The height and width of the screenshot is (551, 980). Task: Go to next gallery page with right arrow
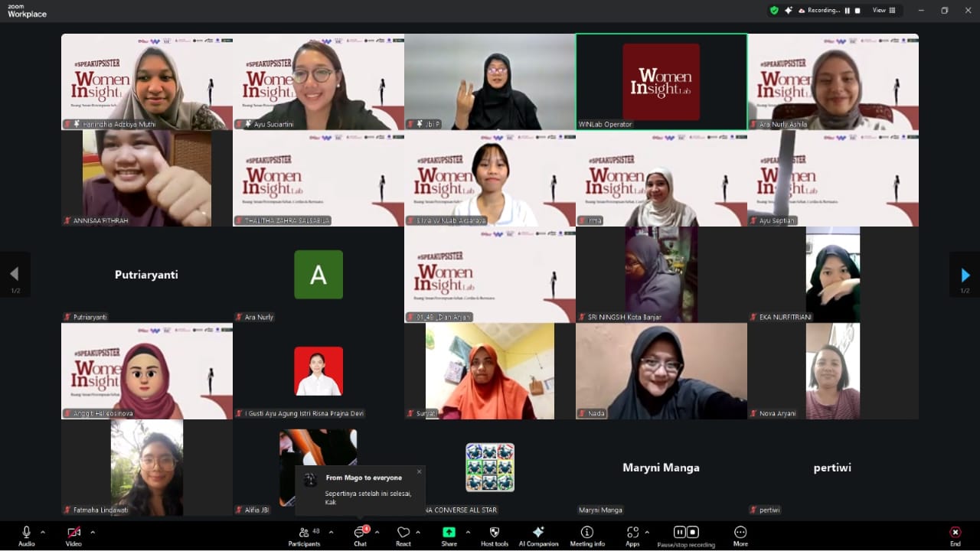click(x=965, y=275)
